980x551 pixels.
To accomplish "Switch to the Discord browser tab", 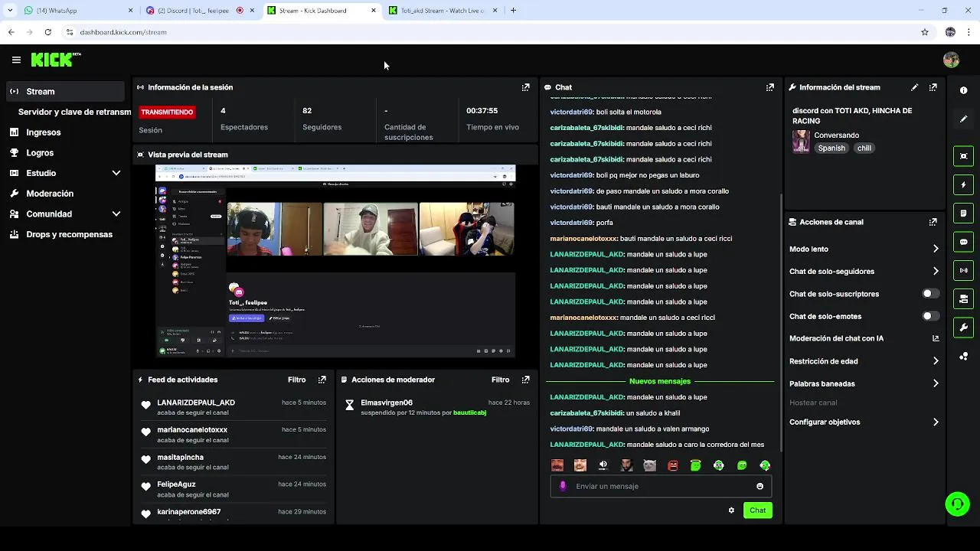I will 199,11.
